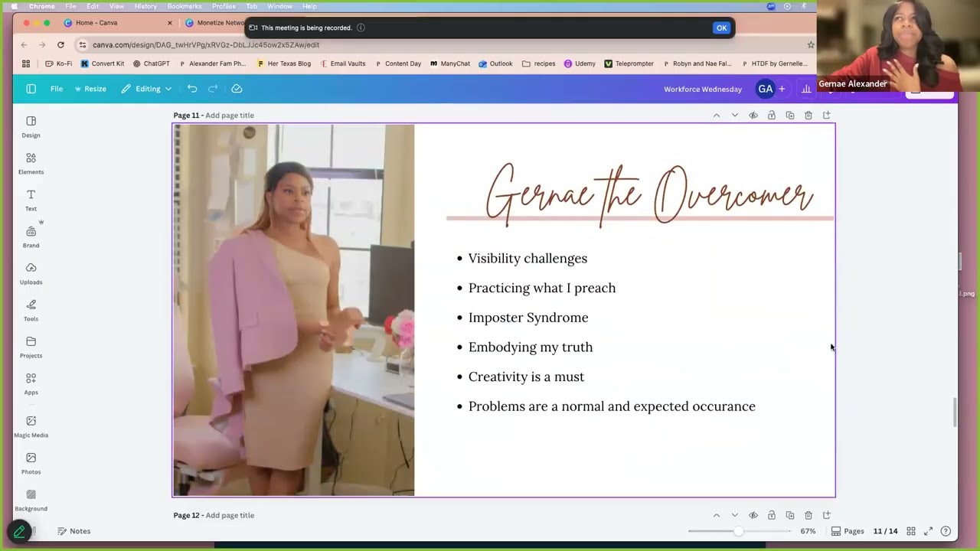Open the Tools panel
This screenshot has width=980, height=551.
31,311
